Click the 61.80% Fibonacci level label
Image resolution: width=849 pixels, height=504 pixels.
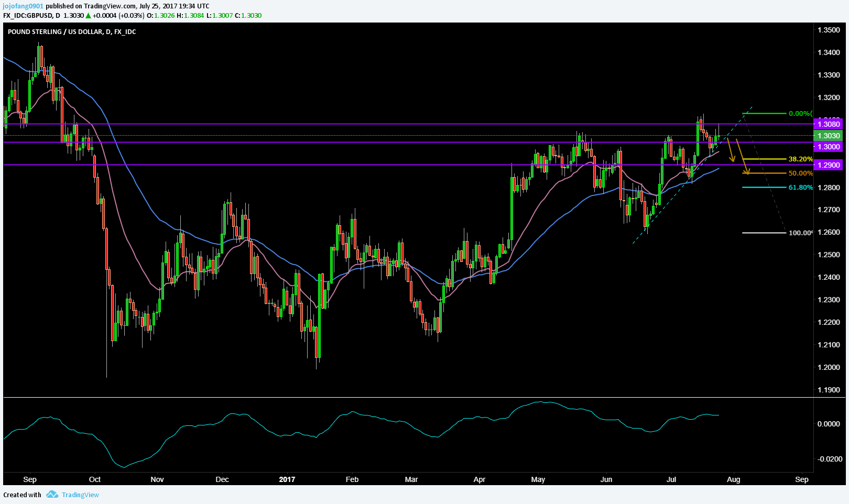(800, 188)
